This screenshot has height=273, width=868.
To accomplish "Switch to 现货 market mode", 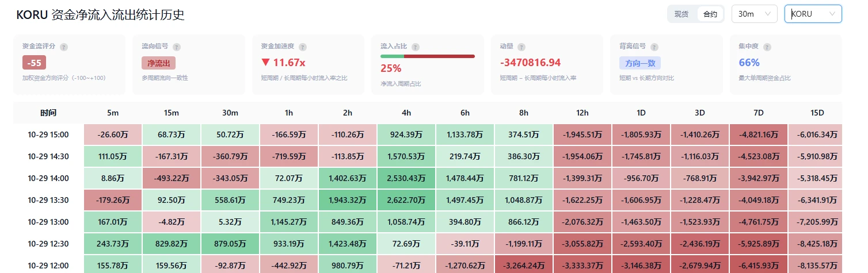I will (682, 14).
